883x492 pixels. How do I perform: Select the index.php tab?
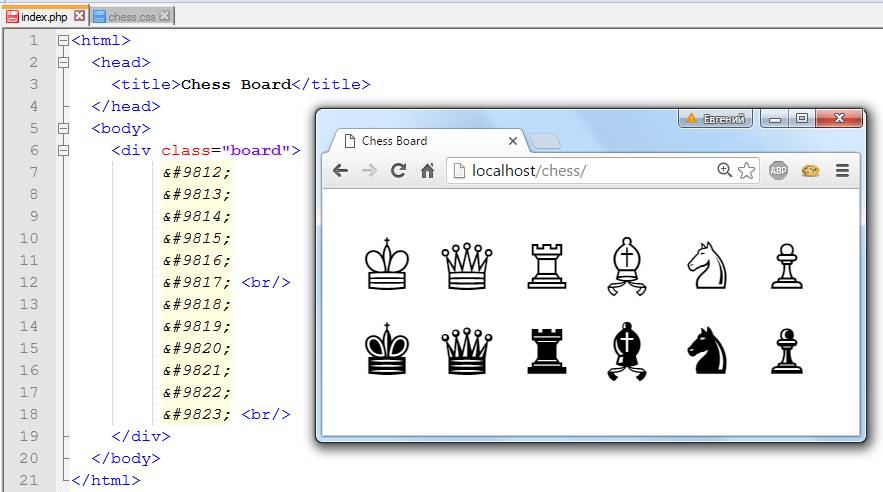[x=45, y=16]
